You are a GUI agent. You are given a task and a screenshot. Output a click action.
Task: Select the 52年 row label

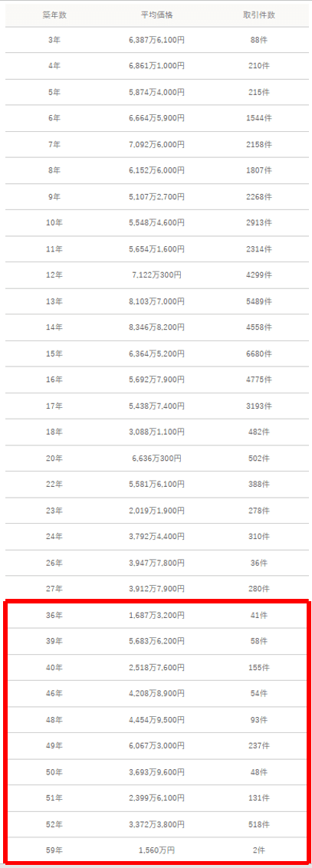54,824
